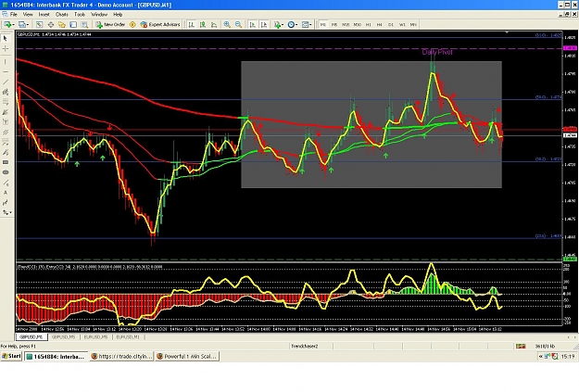Open the Terminal window icon
This screenshot has width=579, height=392.
click(73, 24)
